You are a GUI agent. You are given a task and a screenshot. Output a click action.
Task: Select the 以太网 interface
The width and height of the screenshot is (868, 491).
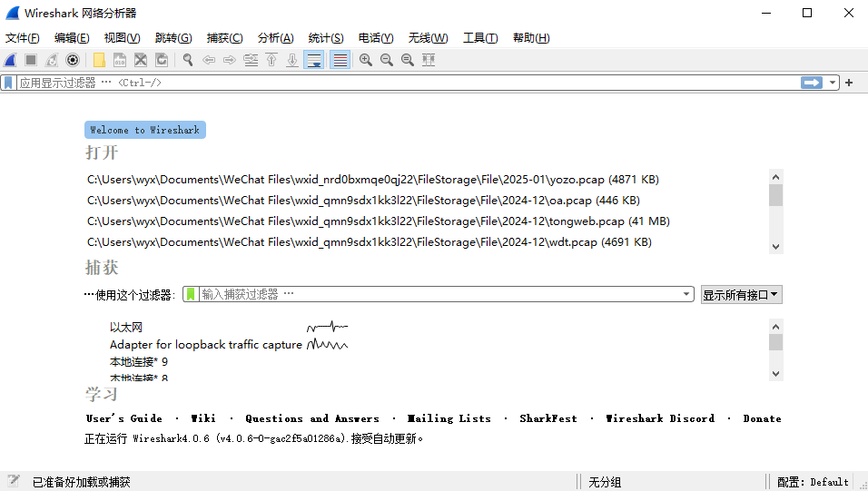coord(126,327)
